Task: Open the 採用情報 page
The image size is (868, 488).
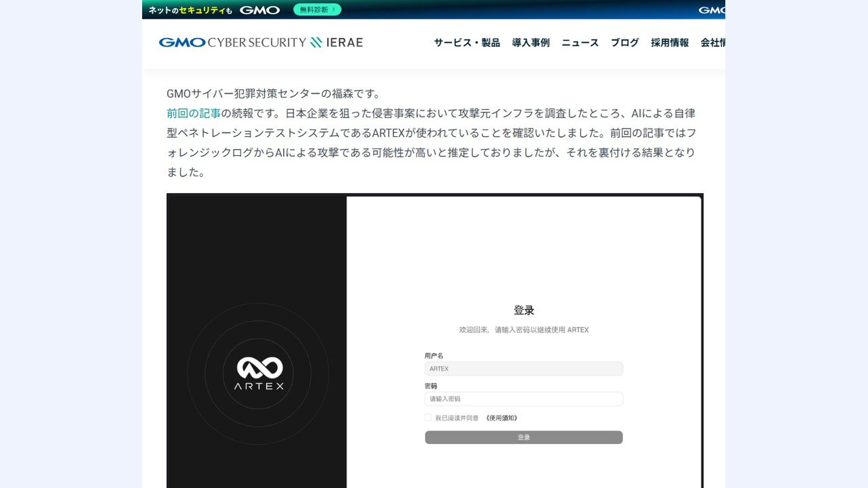Action: (x=669, y=42)
